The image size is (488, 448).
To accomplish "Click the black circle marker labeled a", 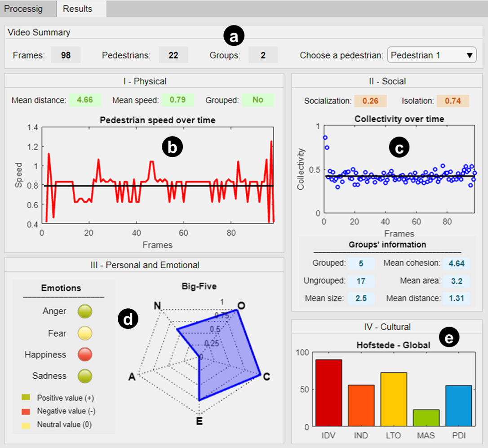I will tap(234, 36).
